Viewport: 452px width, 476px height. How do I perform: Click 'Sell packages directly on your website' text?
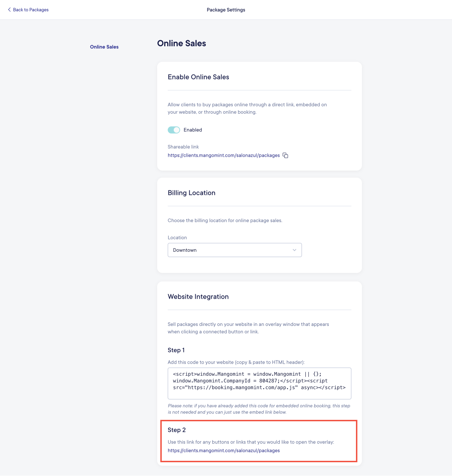248,328
